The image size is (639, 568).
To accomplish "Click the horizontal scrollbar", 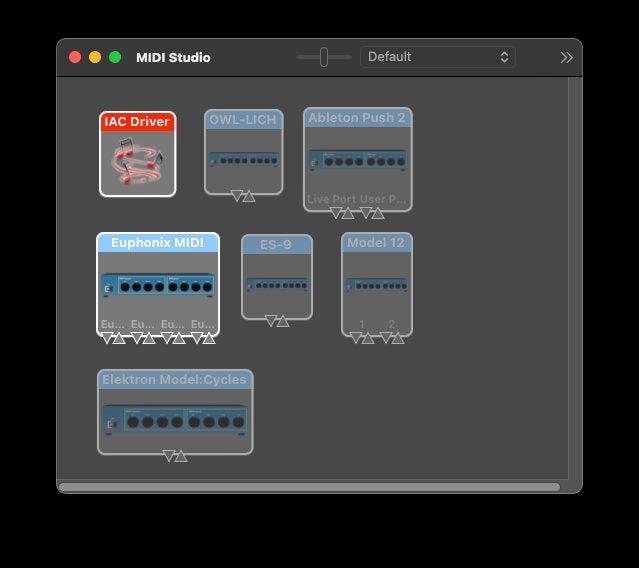I will 309,487.
